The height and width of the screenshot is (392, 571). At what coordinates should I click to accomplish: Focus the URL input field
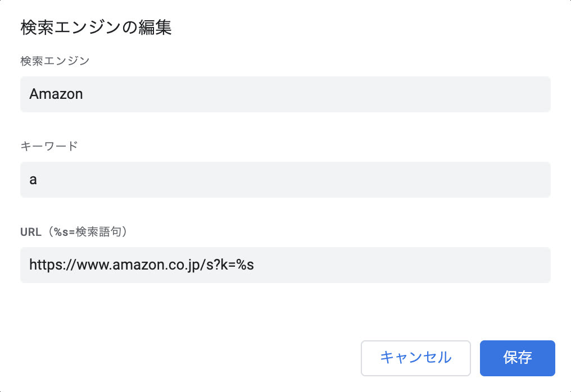285,265
